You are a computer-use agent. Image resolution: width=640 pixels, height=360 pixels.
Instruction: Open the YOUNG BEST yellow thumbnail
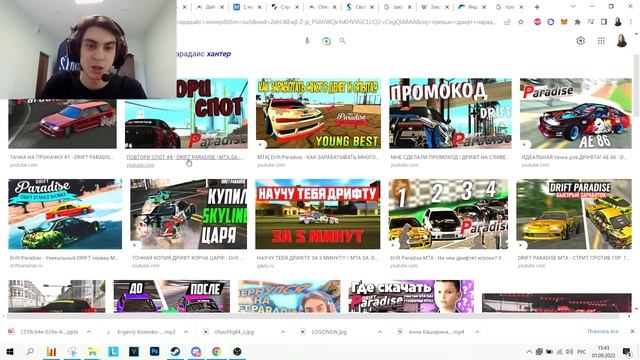(318, 113)
